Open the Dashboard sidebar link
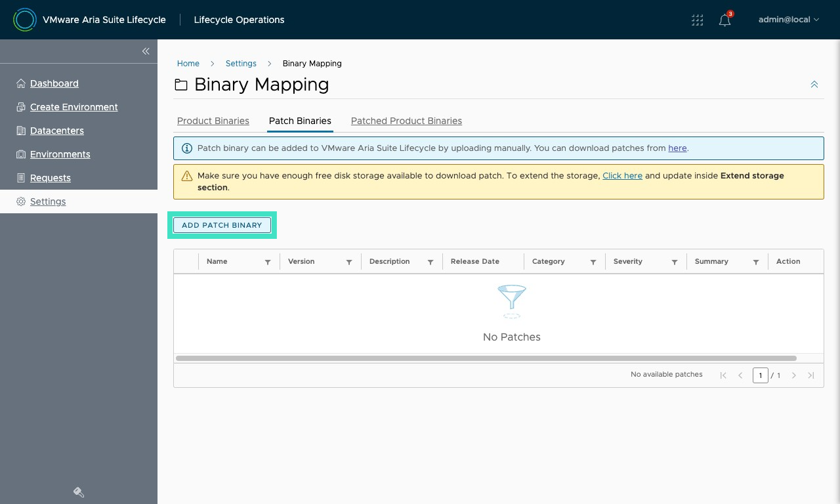This screenshot has width=840, height=504. coord(54,83)
